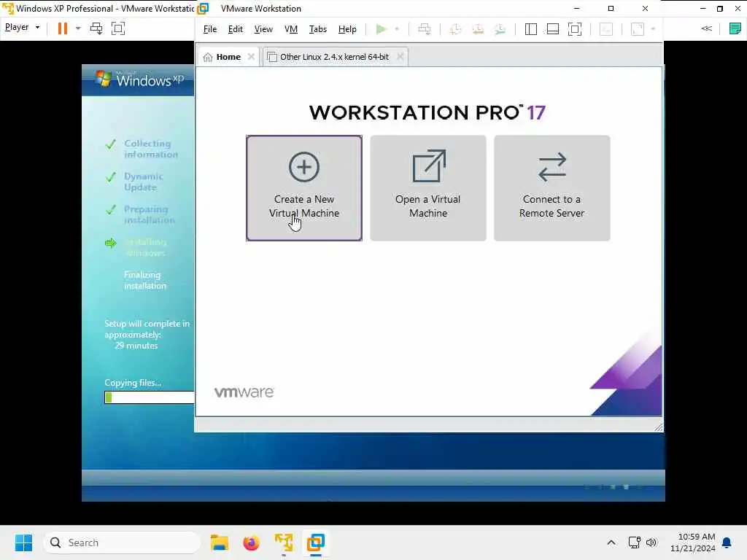This screenshot has height=560, width=747.
Task: Show hidden tray icons chevron
Action: click(x=611, y=542)
